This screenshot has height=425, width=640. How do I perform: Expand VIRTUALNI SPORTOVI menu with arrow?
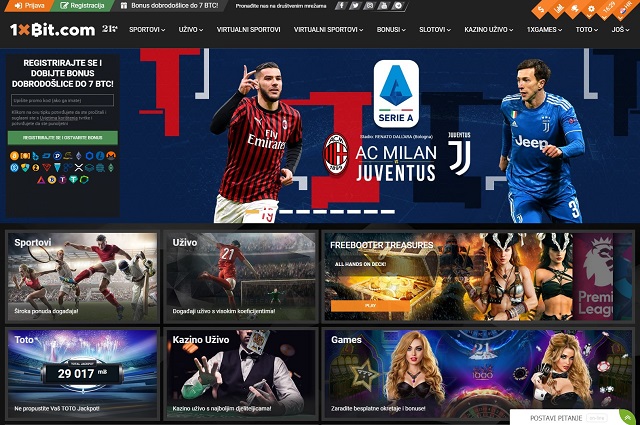pos(328,29)
